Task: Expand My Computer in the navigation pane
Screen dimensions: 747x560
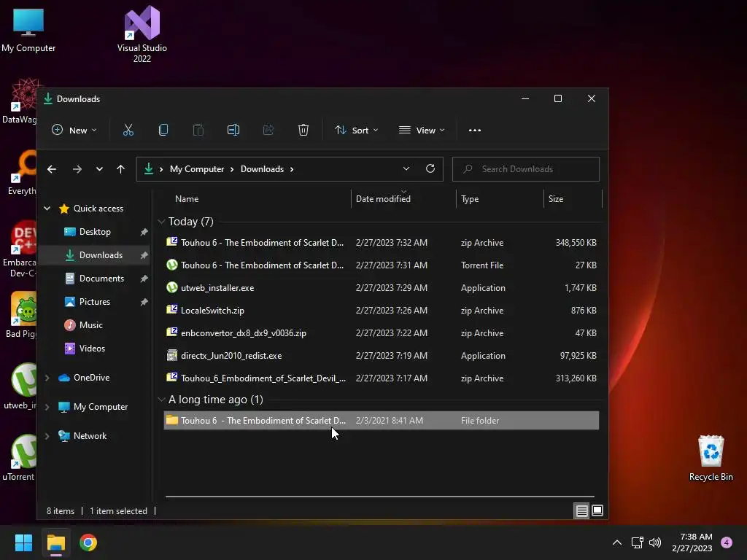Action: pyautogui.click(x=47, y=407)
